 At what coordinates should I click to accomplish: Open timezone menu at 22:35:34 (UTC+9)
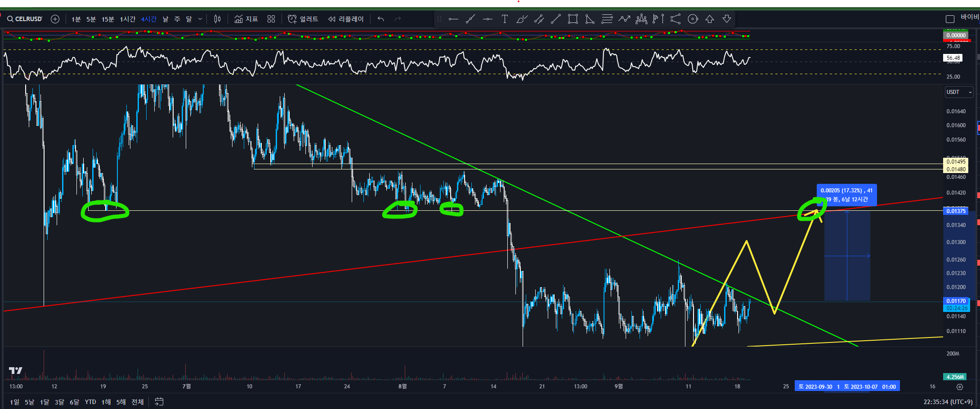pyautogui.click(x=948, y=402)
